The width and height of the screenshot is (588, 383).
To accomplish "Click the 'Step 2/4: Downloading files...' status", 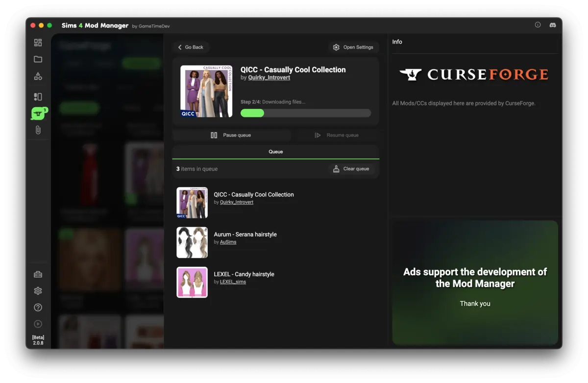I will (273, 102).
